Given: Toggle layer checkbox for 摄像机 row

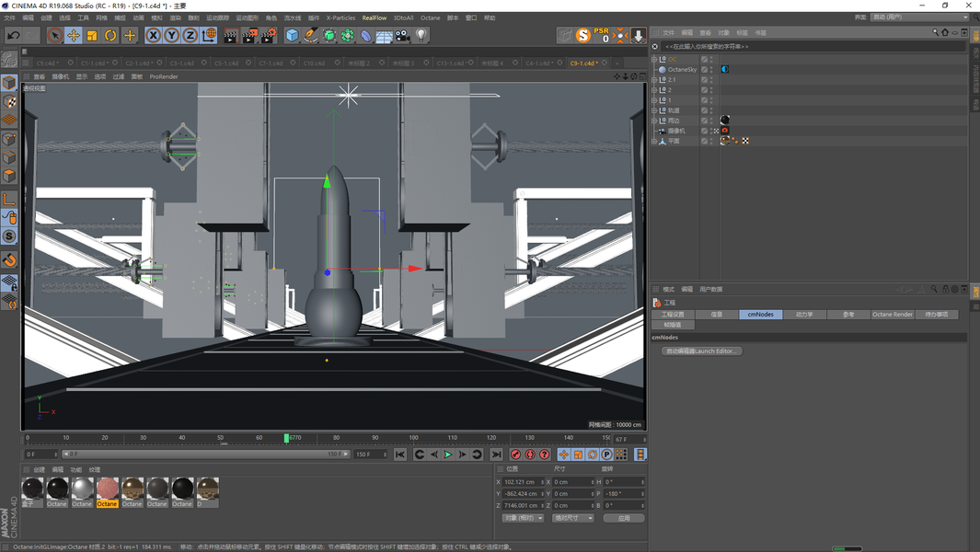Looking at the screenshot, I should click(x=704, y=132).
